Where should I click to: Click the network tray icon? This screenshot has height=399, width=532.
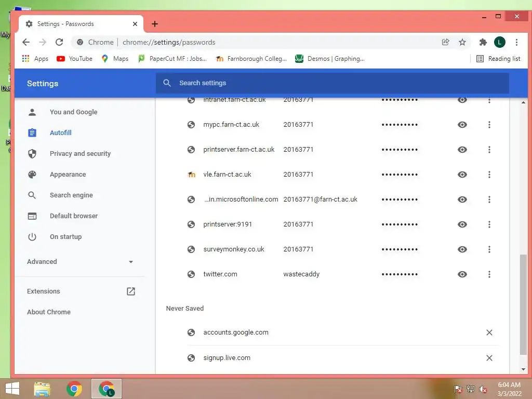pos(470,389)
